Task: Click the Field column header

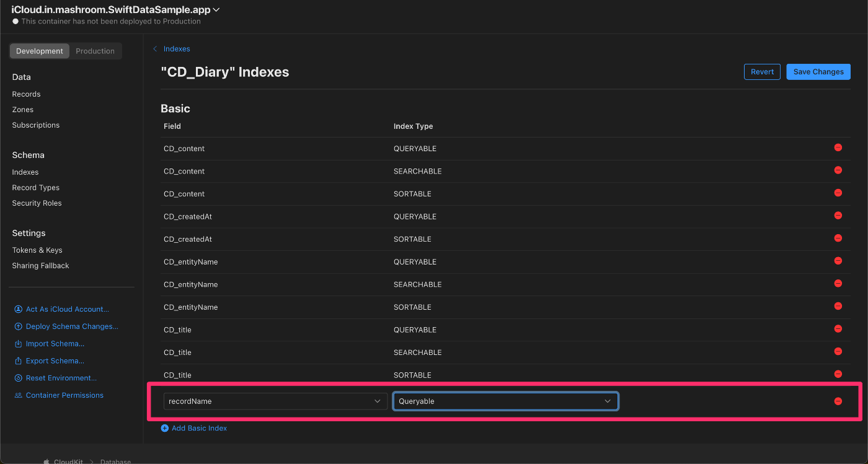Action: [172, 126]
